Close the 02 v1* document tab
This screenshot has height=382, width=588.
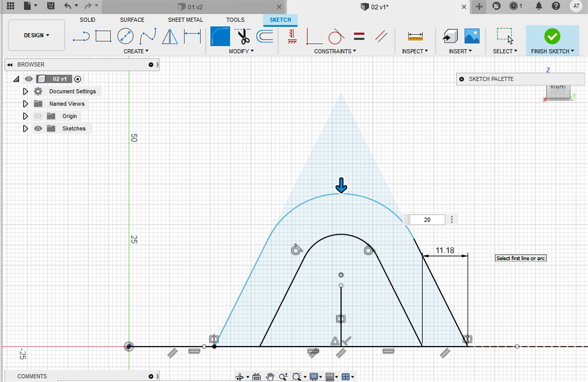pos(464,7)
